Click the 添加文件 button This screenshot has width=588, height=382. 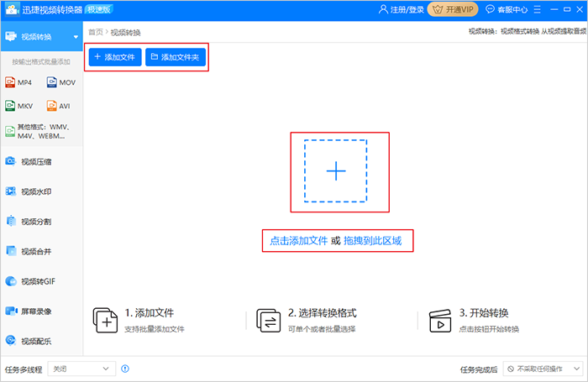tap(115, 57)
